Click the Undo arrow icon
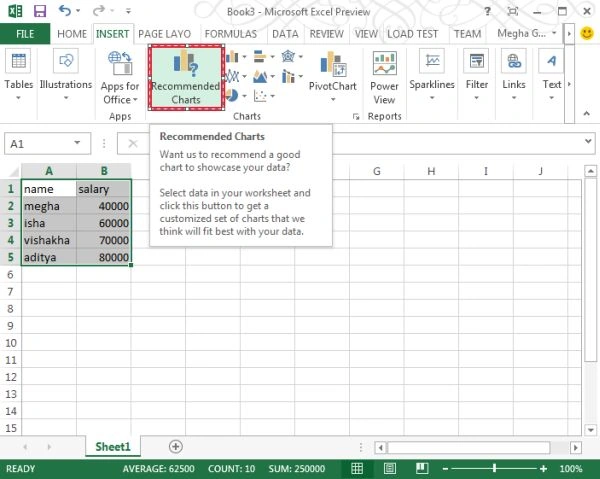The image size is (600, 479). pyautogui.click(x=65, y=10)
